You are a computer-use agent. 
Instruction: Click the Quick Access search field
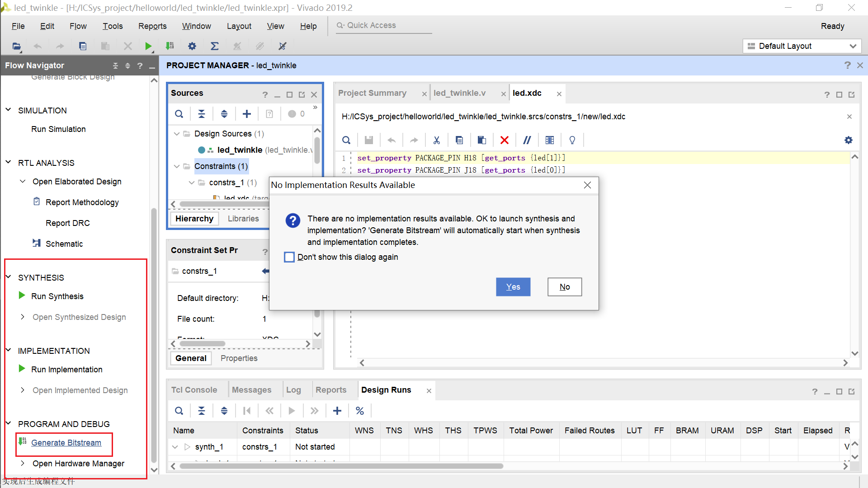tap(384, 26)
